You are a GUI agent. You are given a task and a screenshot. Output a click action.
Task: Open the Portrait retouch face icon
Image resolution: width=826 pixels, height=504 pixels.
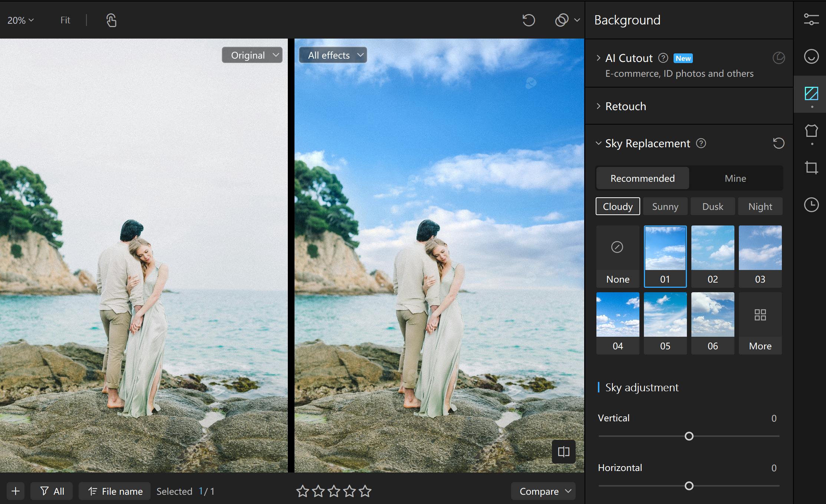811,57
